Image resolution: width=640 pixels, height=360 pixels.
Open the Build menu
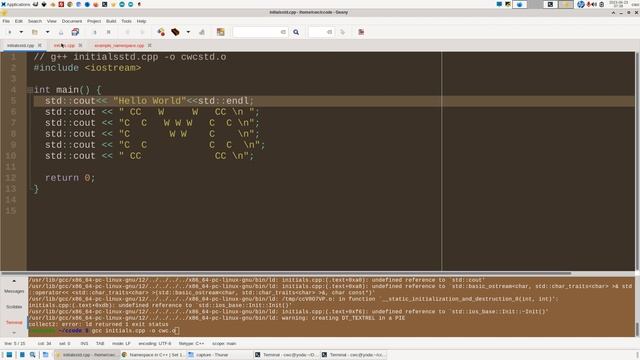[x=111, y=21]
